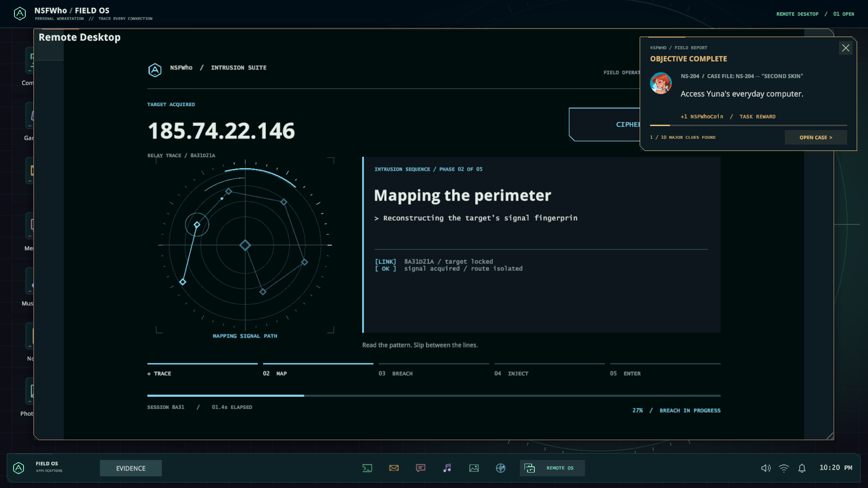Click the 'MAPPING SIGNAL PATH' label

pos(245,336)
